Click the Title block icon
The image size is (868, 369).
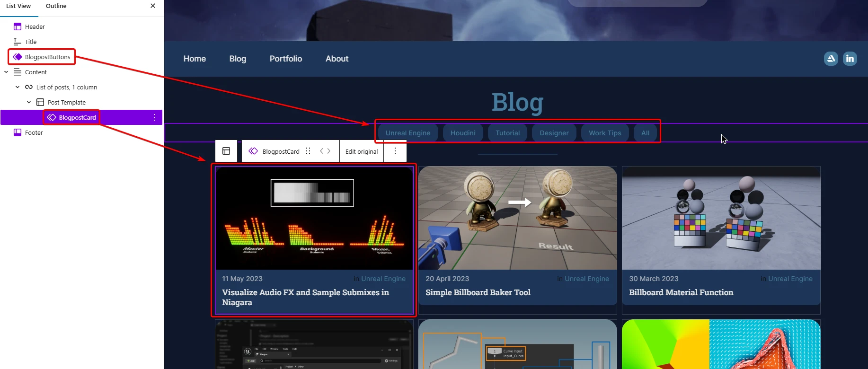pyautogui.click(x=18, y=42)
